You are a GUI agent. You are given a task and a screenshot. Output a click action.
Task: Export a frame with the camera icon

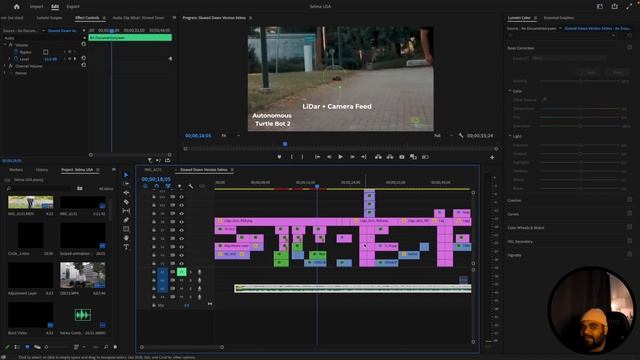pos(402,157)
